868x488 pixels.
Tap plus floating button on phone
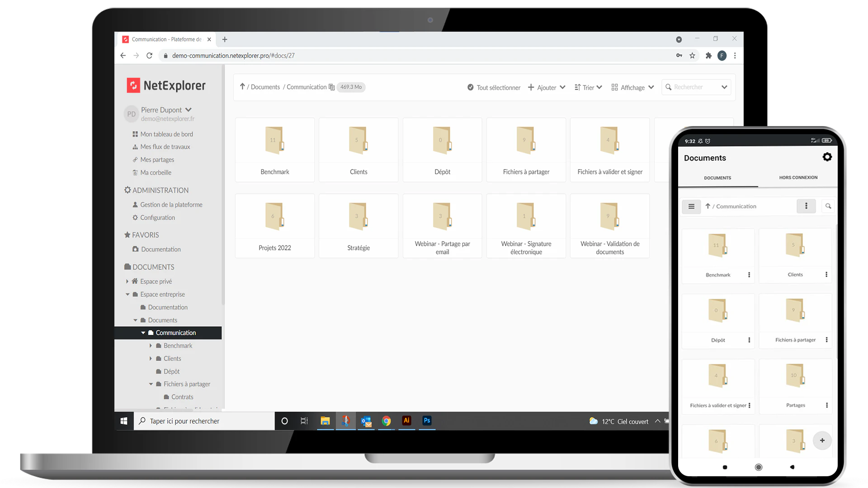(822, 441)
